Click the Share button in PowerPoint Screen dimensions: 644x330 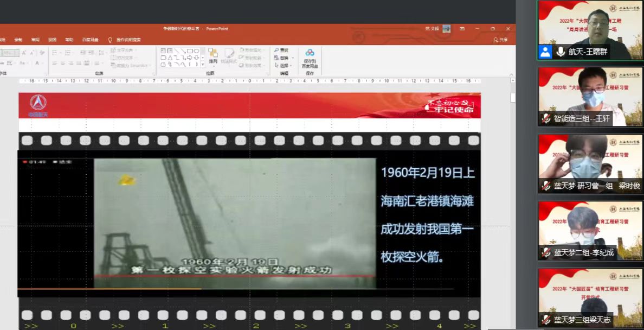[500, 40]
